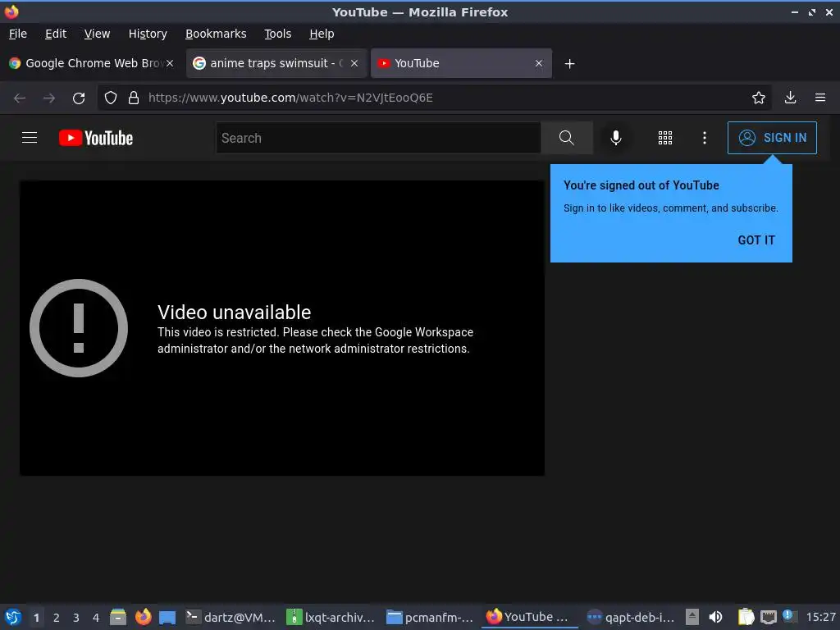Submit search with magnifier button
840x630 pixels.
pyautogui.click(x=567, y=138)
